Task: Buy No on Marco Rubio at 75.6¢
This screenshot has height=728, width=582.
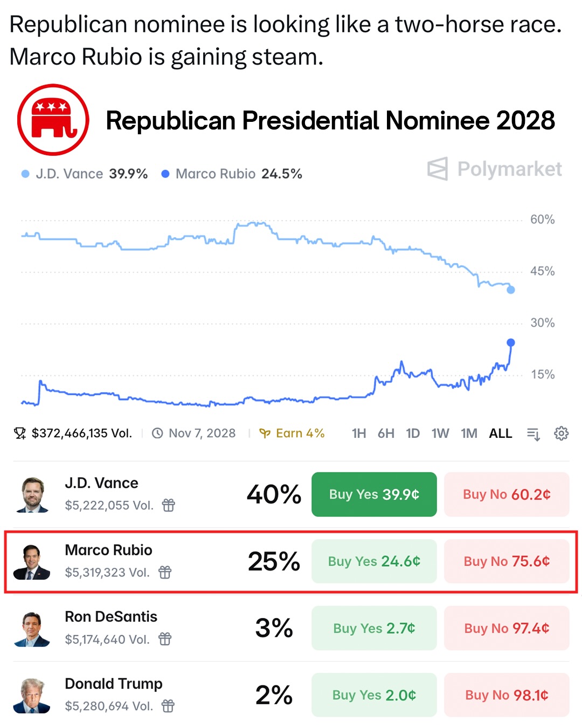Action: tap(507, 561)
